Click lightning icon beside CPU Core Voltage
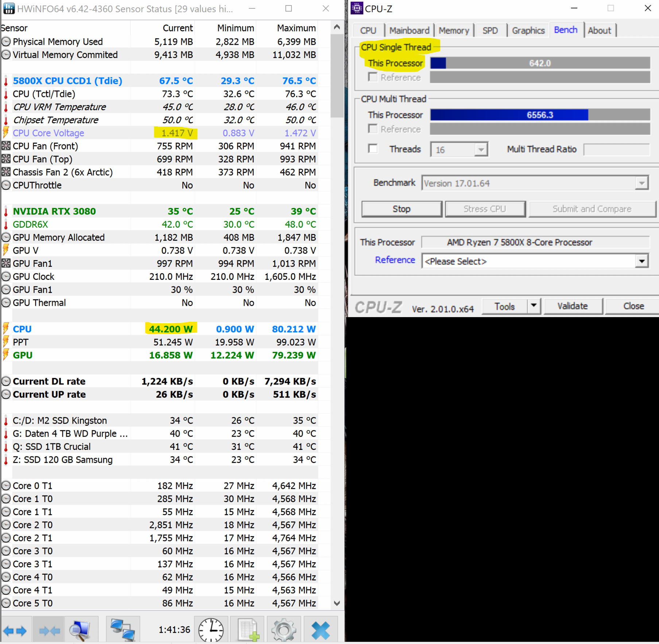This screenshot has width=659, height=644. (6, 133)
